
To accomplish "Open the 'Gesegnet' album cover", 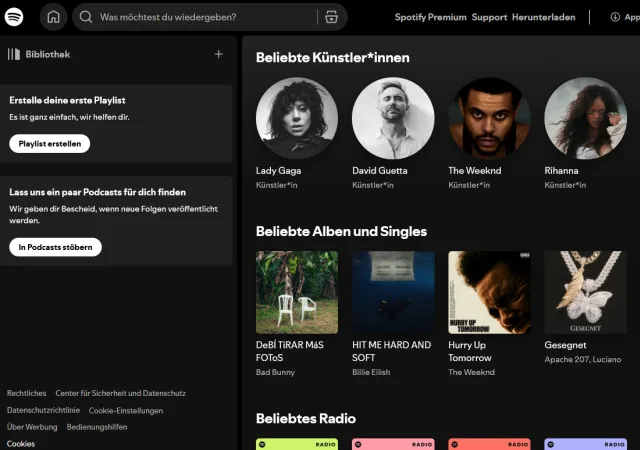I will tap(585, 292).
